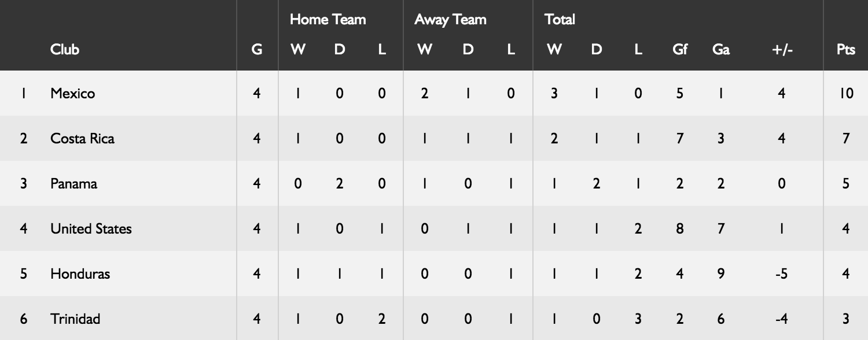Viewport: 868px width, 340px height.
Task: Click Trinidad's goal difference of -4
Action: point(781,319)
